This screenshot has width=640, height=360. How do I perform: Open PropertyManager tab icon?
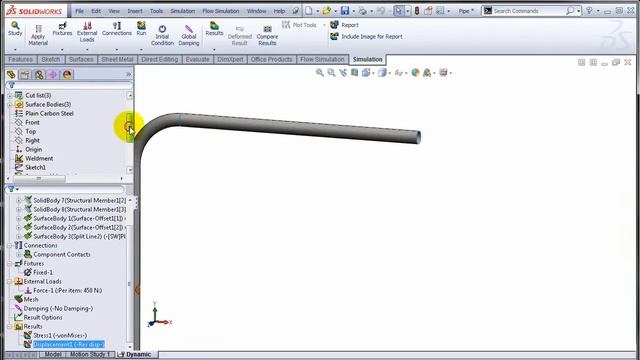pos(25,75)
